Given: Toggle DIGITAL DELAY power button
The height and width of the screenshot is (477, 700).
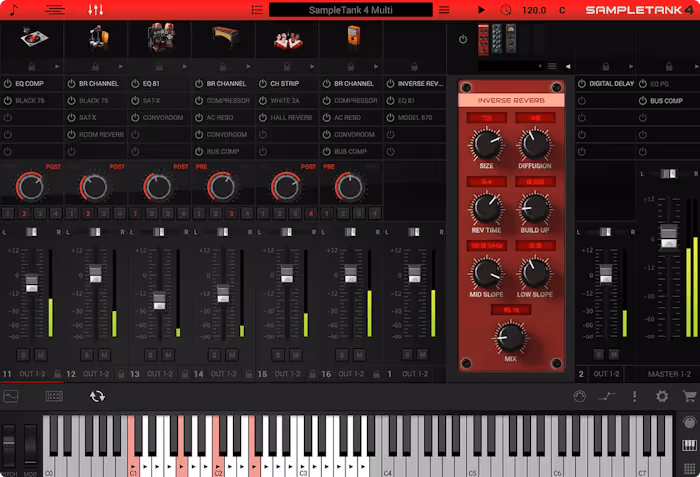Looking at the screenshot, I should (x=582, y=84).
